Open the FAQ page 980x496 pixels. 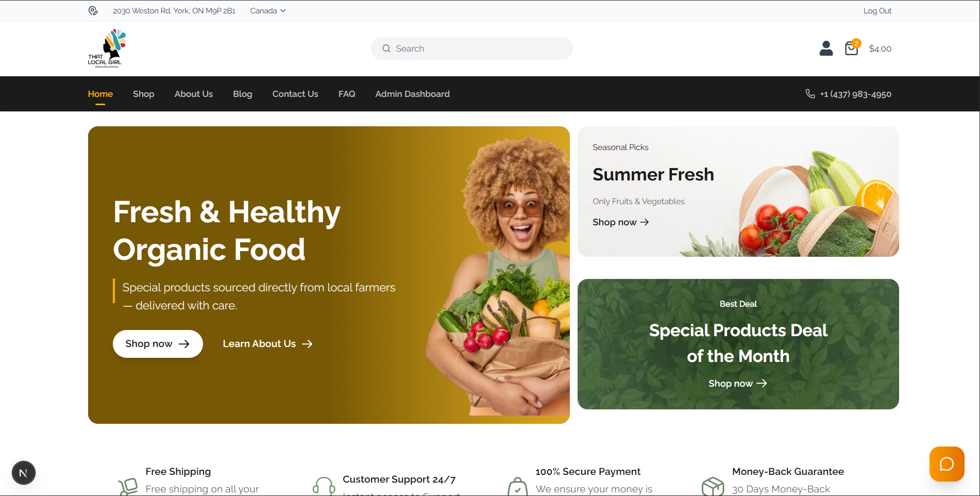click(x=347, y=94)
